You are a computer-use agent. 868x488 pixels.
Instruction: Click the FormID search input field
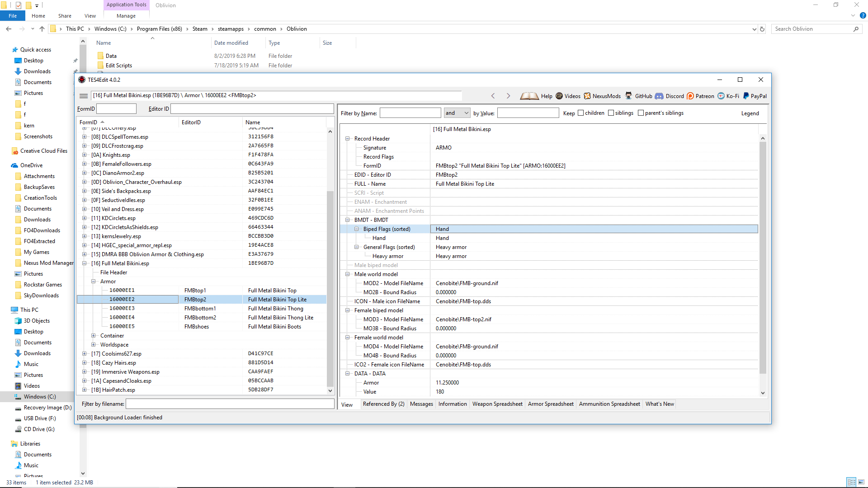116,109
